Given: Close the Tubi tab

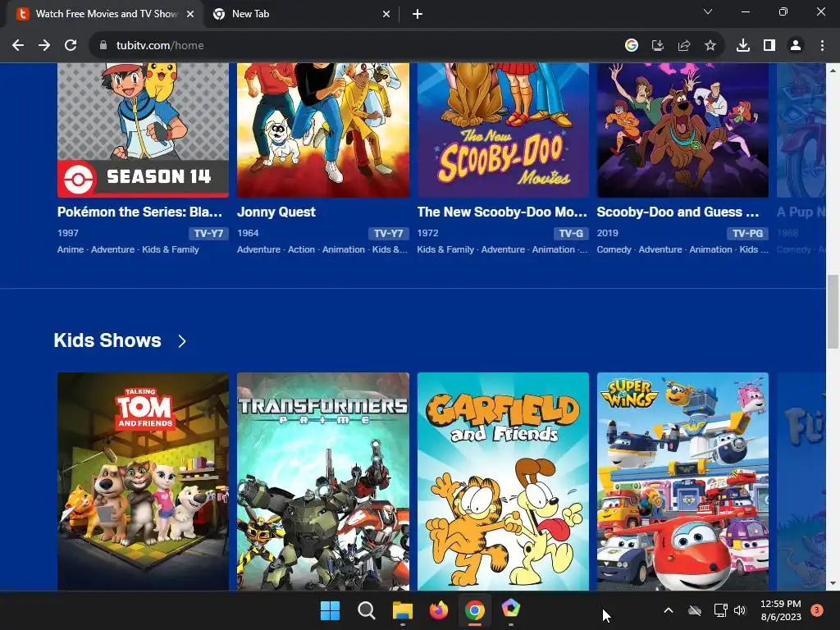Looking at the screenshot, I should [190, 15].
